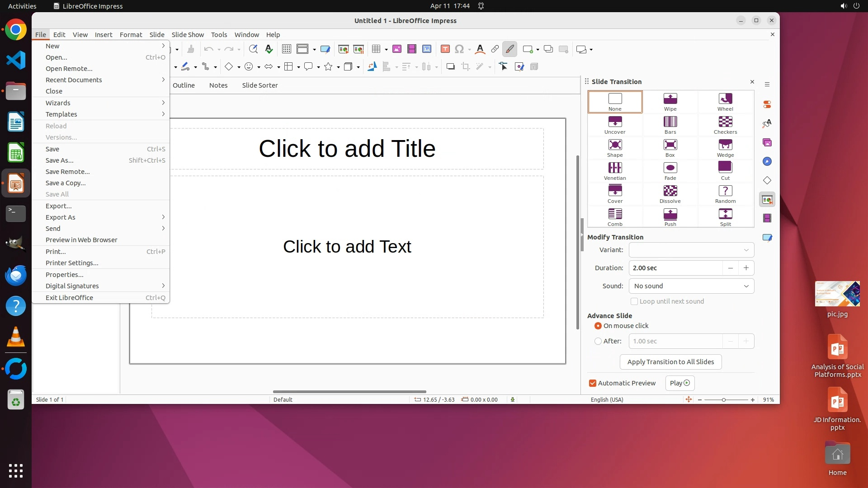Viewport: 868px width, 488px height.
Task: Open the Sound dropdown
Action: coord(691,286)
